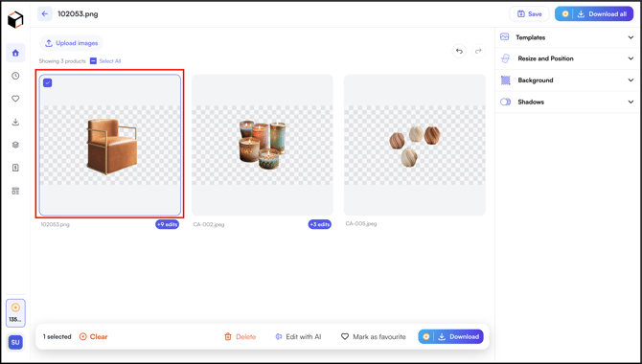Open the layers stack sidebar icon

click(x=15, y=145)
